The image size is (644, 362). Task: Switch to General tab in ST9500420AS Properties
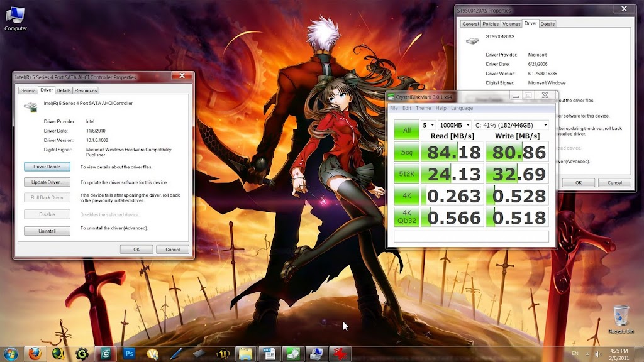click(x=470, y=24)
